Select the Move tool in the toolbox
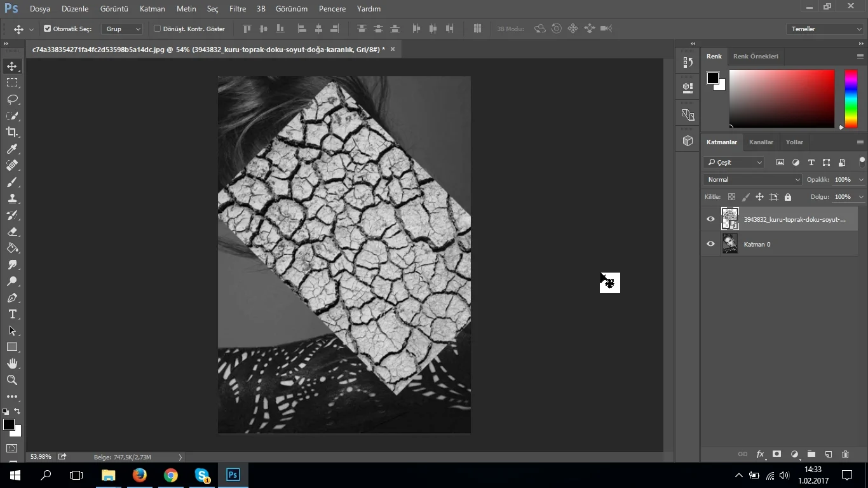 coord(12,66)
